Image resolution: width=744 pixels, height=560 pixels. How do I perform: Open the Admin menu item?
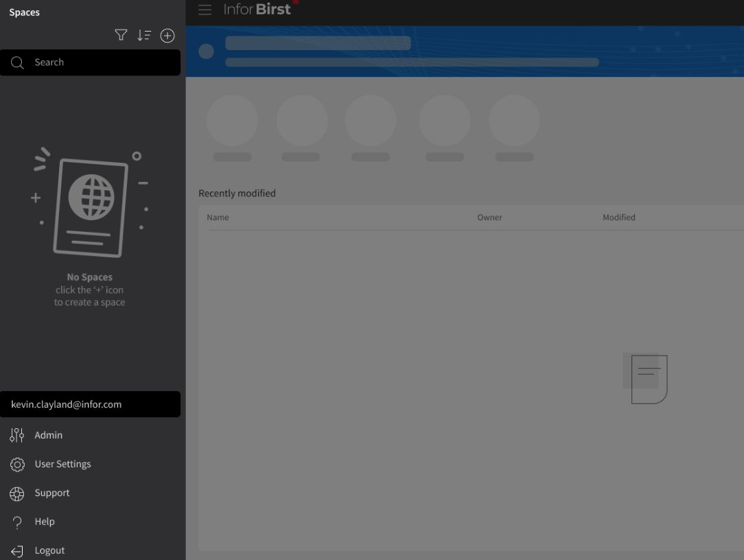tap(49, 435)
